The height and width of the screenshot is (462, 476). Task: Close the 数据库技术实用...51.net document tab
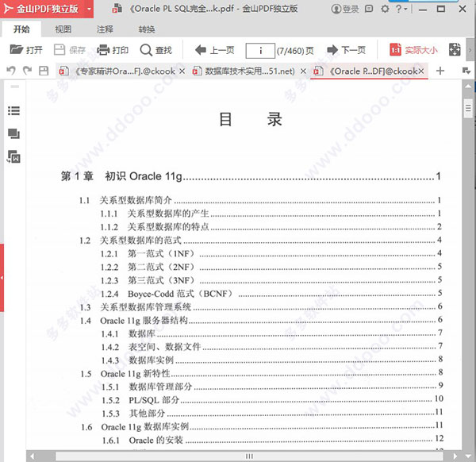click(303, 71)
